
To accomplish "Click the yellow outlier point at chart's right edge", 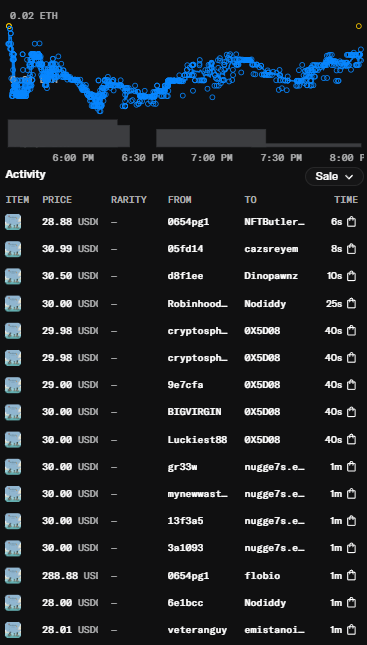I will [359, 26].
